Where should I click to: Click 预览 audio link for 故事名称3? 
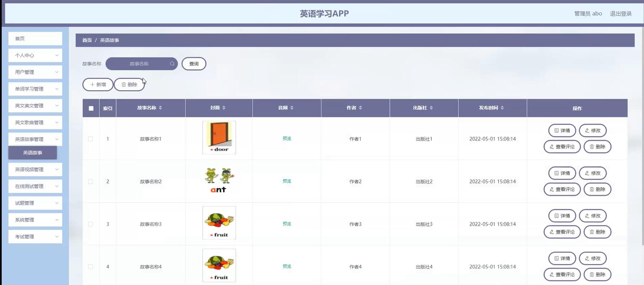(287, 224)
